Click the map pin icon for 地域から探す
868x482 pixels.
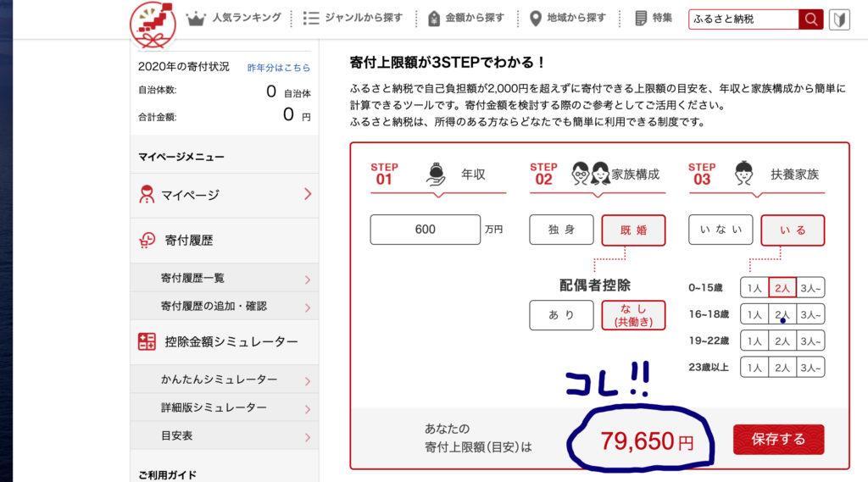coord(536,19)
